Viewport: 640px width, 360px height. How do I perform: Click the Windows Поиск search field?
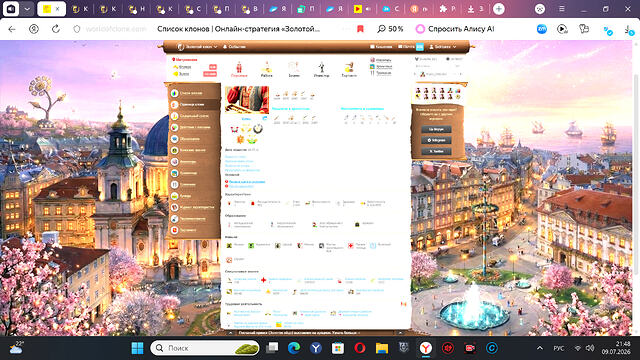[x=205, y=348]
